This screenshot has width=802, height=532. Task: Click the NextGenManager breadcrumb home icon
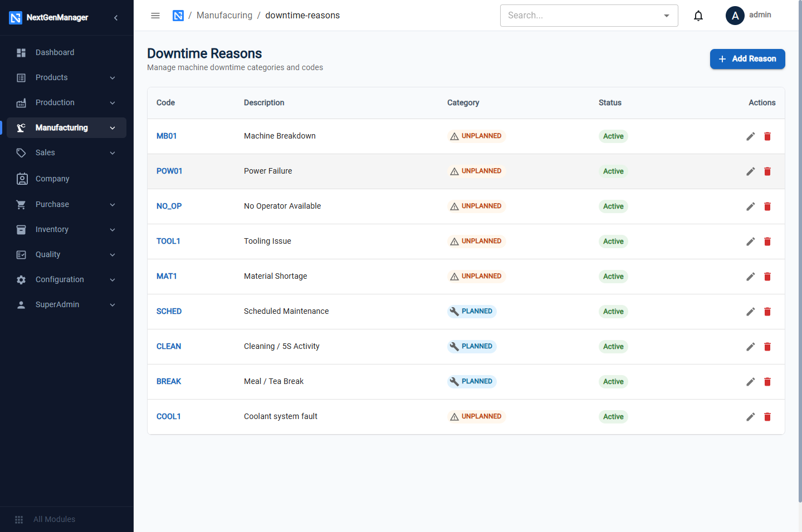point(178,16)
